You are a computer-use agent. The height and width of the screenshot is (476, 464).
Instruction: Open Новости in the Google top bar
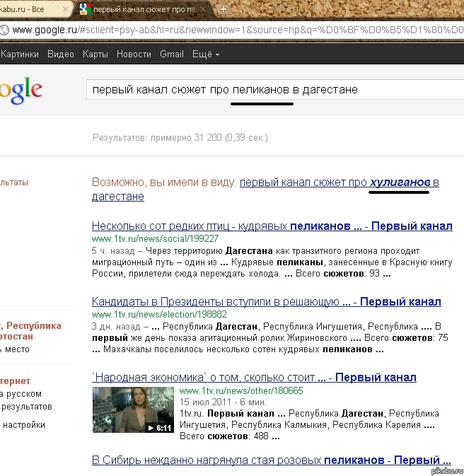134,54
